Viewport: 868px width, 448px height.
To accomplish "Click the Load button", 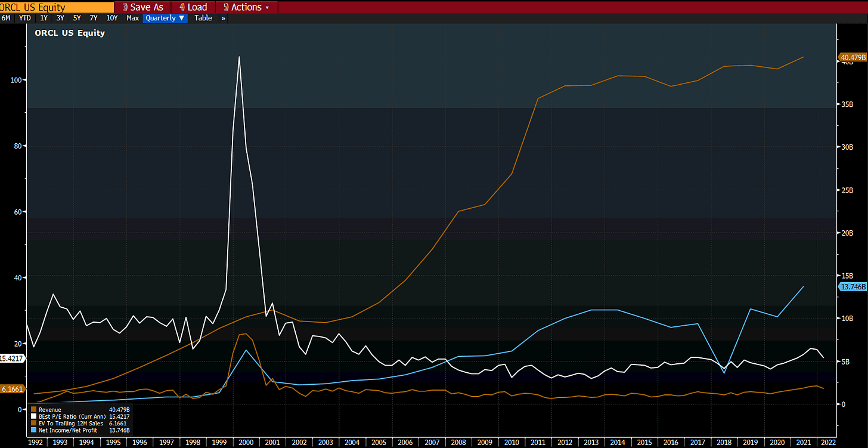I will pyautogui.click(x=194, y=7).
